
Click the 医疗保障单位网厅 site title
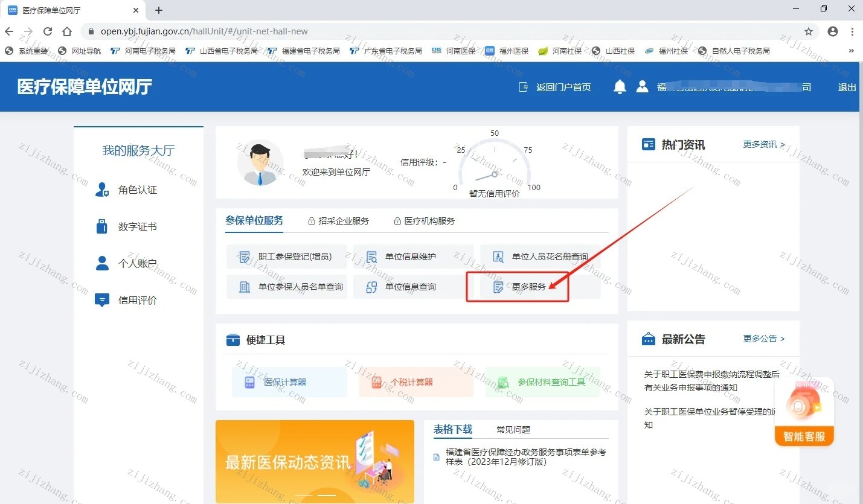coord(85,87)
